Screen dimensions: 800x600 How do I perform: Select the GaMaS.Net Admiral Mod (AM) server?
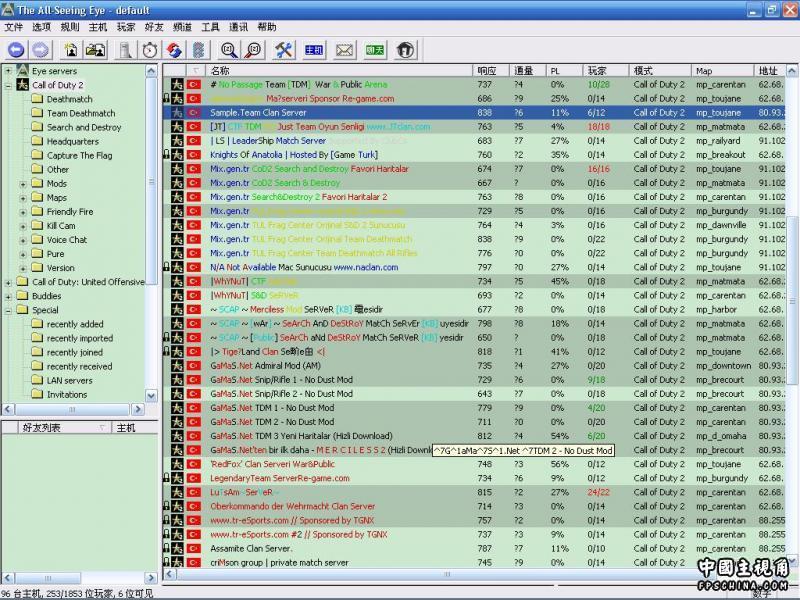[x=474, y=365]
